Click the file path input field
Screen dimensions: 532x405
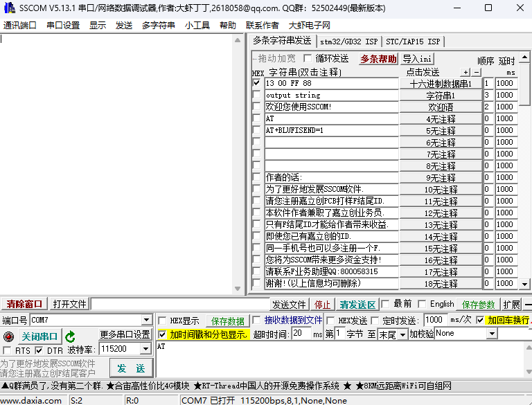pos(180,304)
